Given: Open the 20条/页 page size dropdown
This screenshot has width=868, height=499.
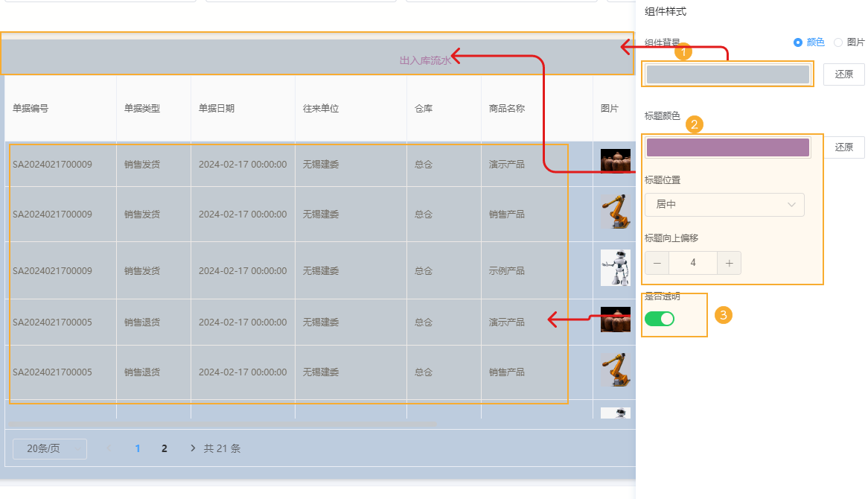Looking at the screenshot, I should point(49,448).
